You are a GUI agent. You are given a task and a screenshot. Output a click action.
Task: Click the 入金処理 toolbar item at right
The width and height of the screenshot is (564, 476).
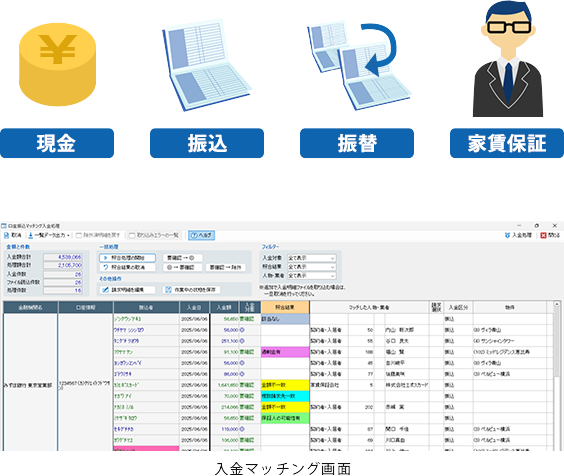click(518, 235)
